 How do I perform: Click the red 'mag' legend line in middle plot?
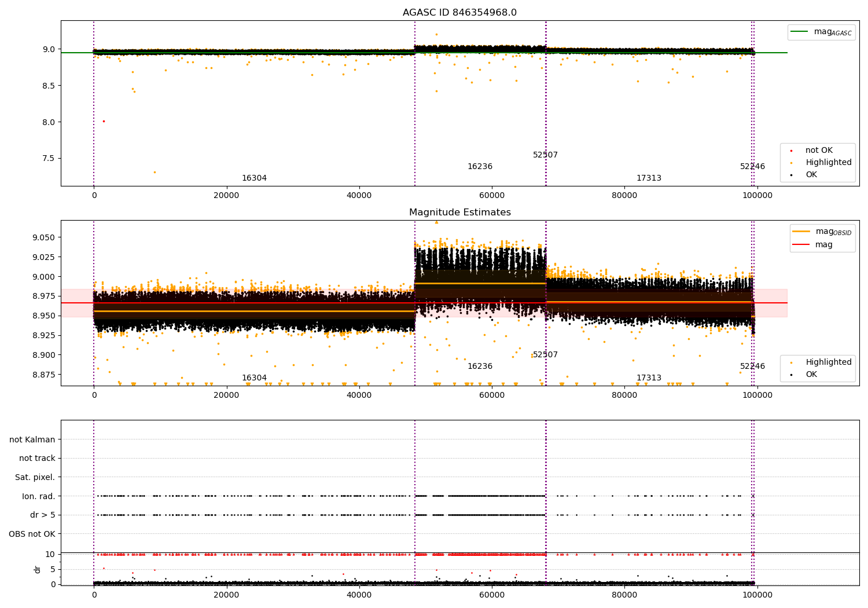[802, 244]
